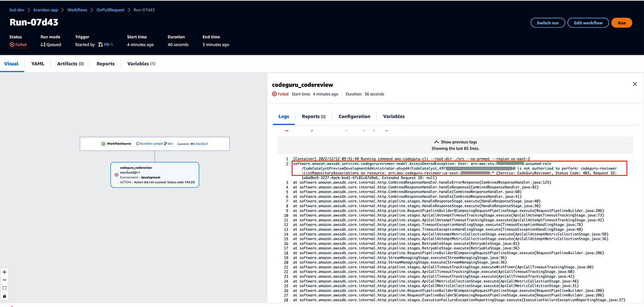Open the Configuration tab in details panel
The height and width of the screenshot is (307, 644).
354,116
